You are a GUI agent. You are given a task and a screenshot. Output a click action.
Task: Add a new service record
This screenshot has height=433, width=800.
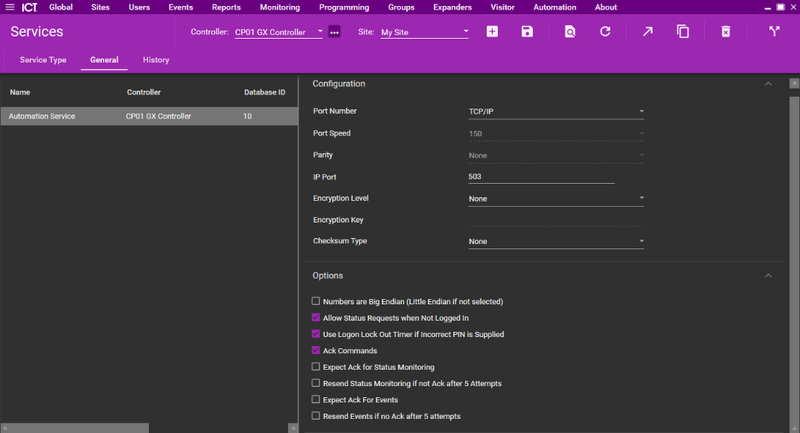492,32
